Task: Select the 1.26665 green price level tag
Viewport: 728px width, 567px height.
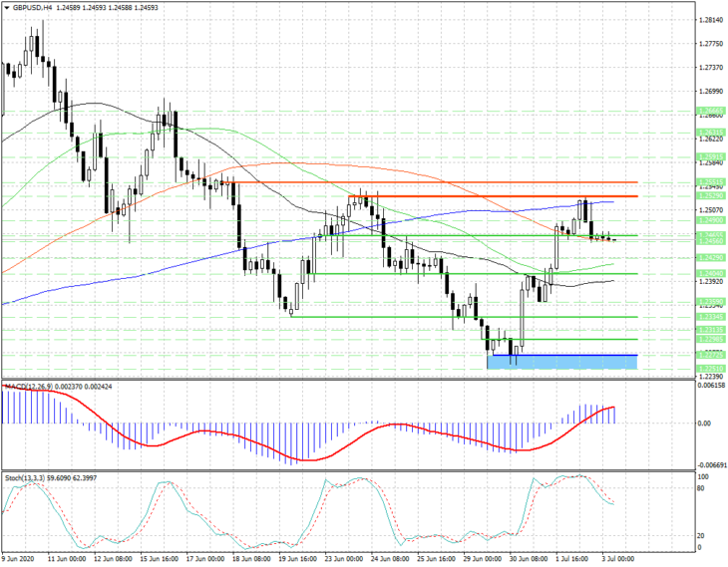Action: tap(711, 112)
